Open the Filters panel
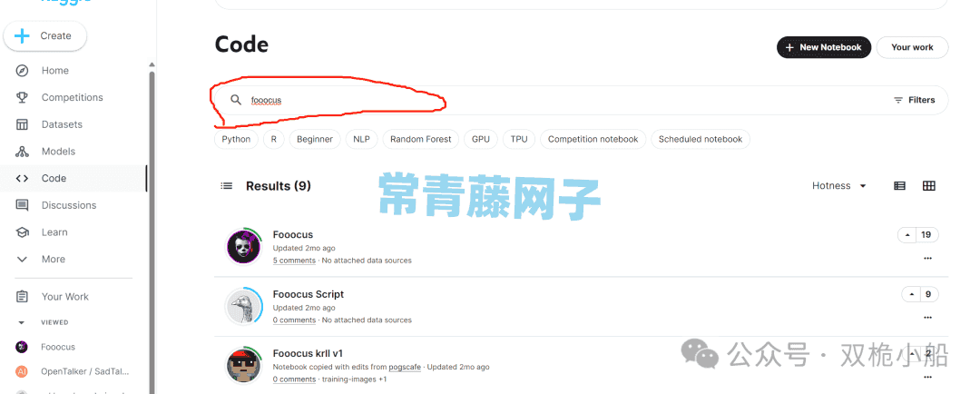This screenshot has height=394, width=980. click(915, 100)
